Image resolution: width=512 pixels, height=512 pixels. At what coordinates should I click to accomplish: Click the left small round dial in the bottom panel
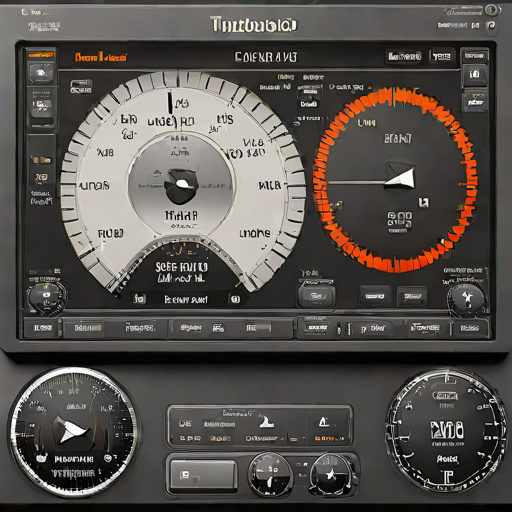click(270, 474)
